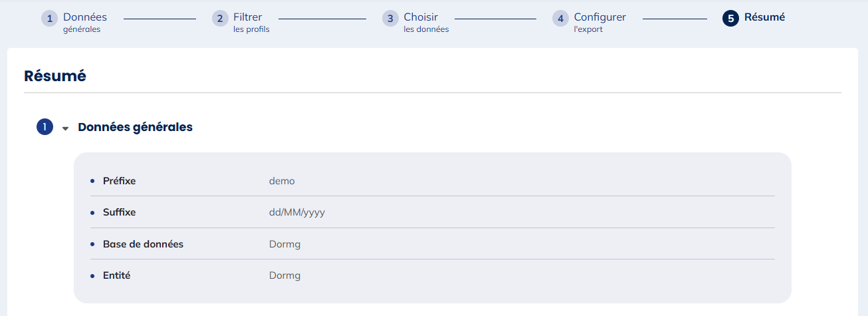Collapse the Données générales section arrow
The height and width of the screenshot is (316, 868).
pyautogui.click(x=65, y=128)
